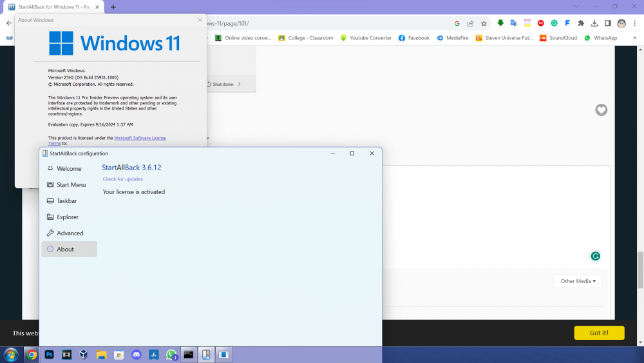Open the Microsoft Software License Terms link

point(139,138)
